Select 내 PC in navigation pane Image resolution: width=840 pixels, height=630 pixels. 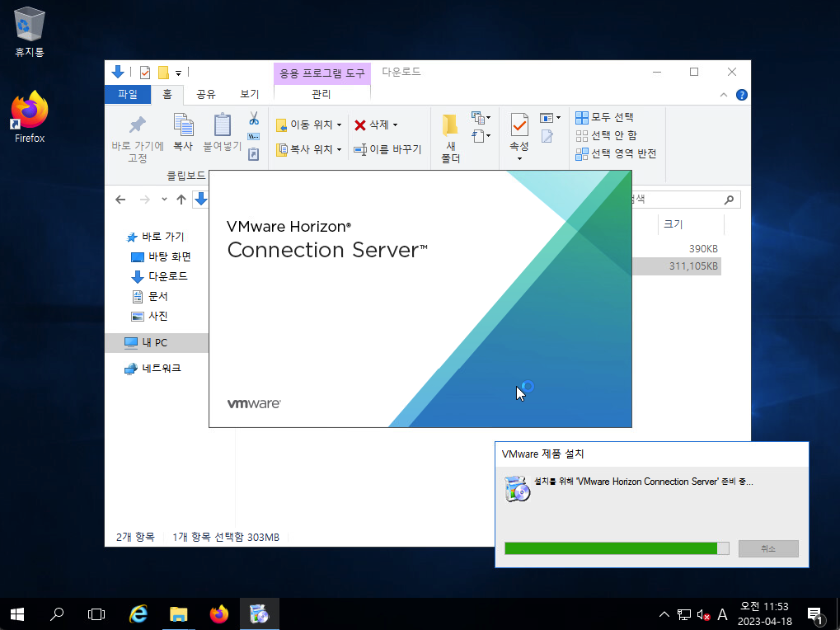pyautogui.click(x=157, y=343)
